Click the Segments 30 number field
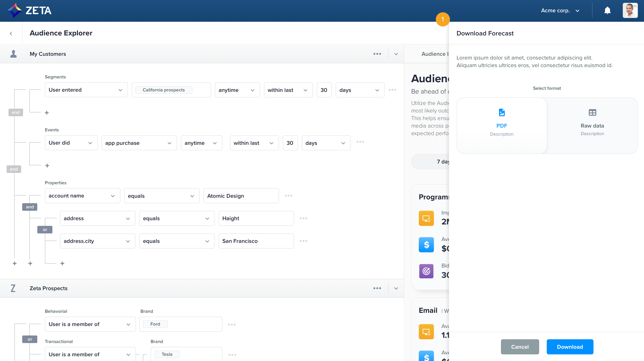 tap(324, 90)
